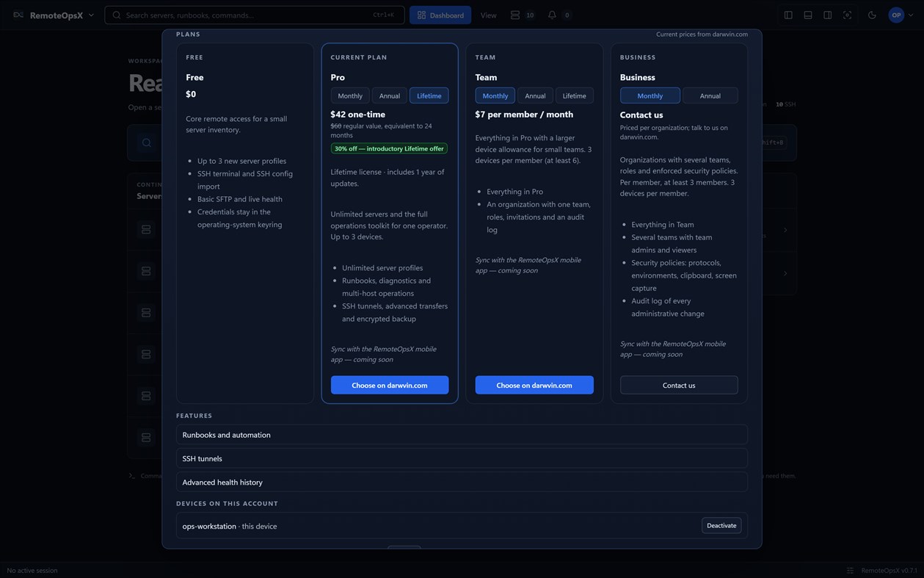
Task: Click the 'Current prices from darwvin.com' note
Action: (702, 35)
